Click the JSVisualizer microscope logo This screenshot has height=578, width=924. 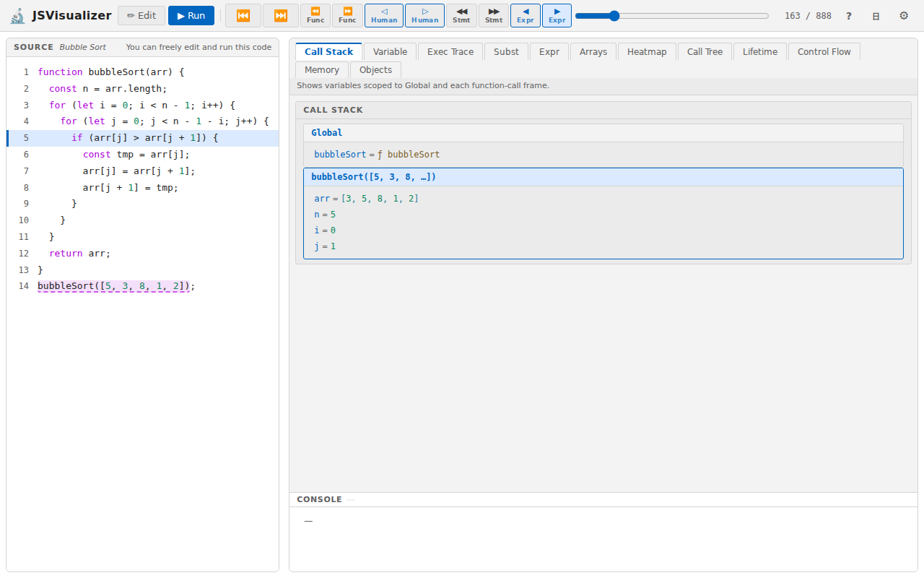click(17, 16)
